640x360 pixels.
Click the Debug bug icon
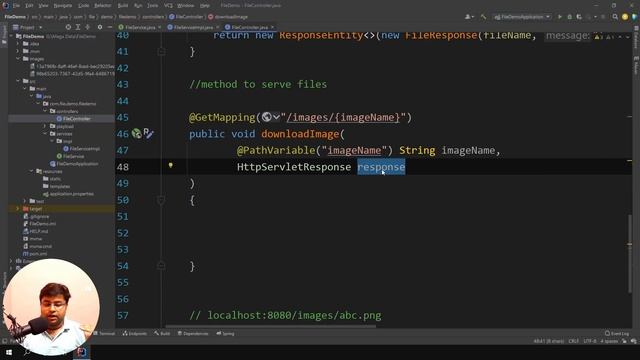(x=570, y=17)
